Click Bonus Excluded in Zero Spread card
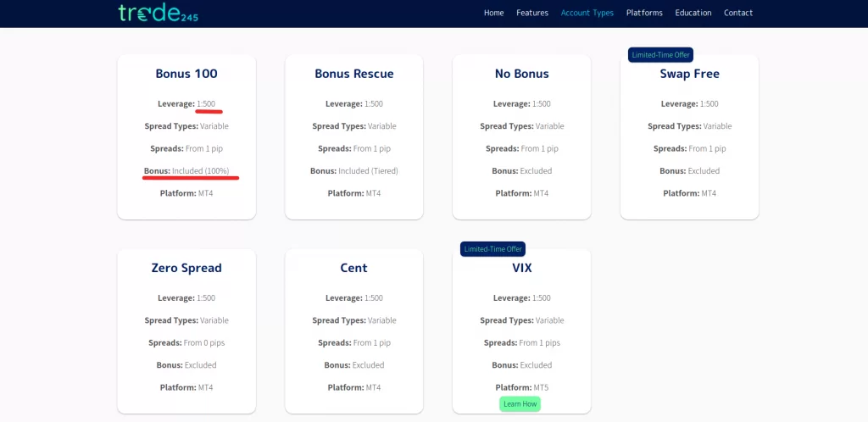 pos(186,365)
